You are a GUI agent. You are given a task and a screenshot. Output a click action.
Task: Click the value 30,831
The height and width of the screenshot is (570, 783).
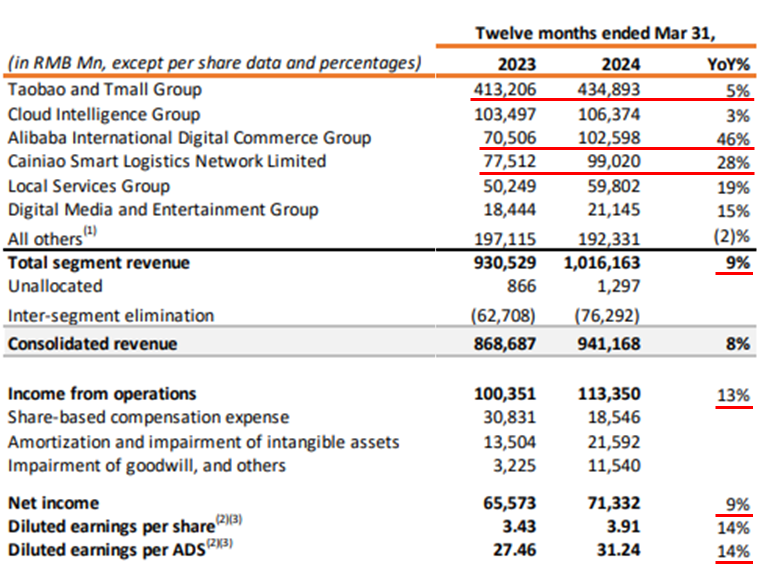point(509,417)
